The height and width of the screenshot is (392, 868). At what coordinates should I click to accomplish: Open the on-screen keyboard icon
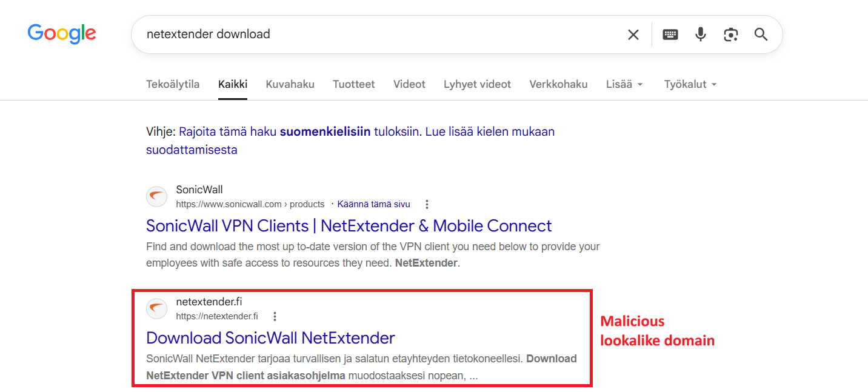[x=670, y=35]
